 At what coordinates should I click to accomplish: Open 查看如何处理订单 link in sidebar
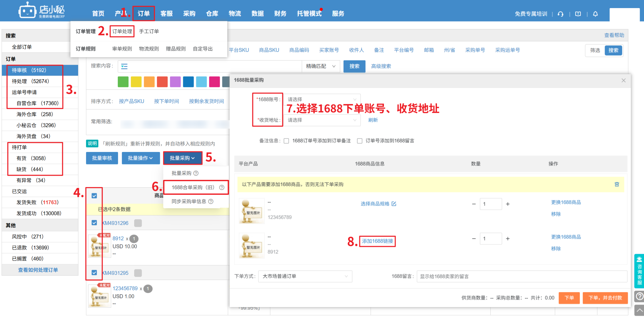pyautogui.click(x=38, y=270)
